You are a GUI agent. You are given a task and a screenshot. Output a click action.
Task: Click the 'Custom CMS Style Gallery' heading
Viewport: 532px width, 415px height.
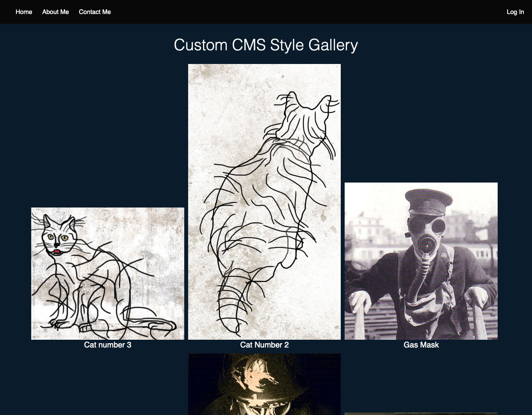[x=266, y=45]
